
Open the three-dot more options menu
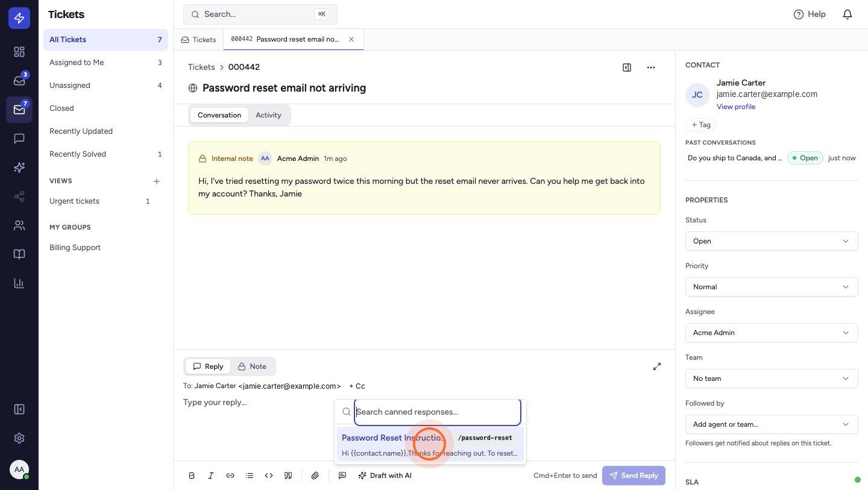click(651, 68)
